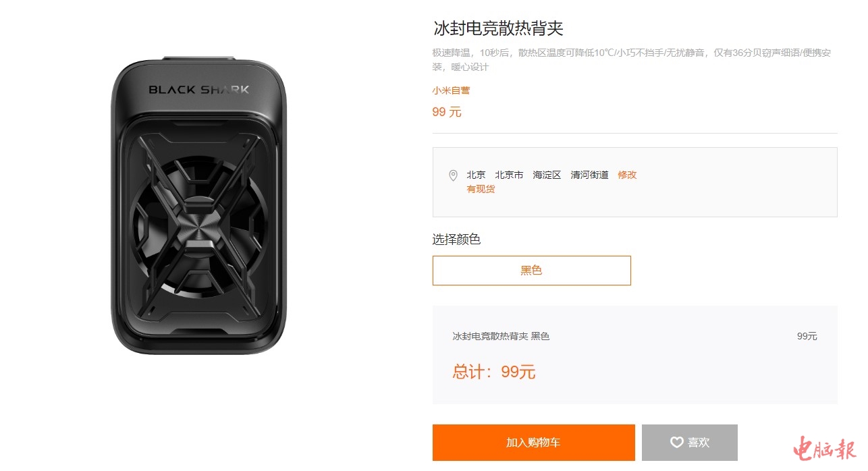
Task: Click the 喜欢 favorite button
Action: coord(690,443)
